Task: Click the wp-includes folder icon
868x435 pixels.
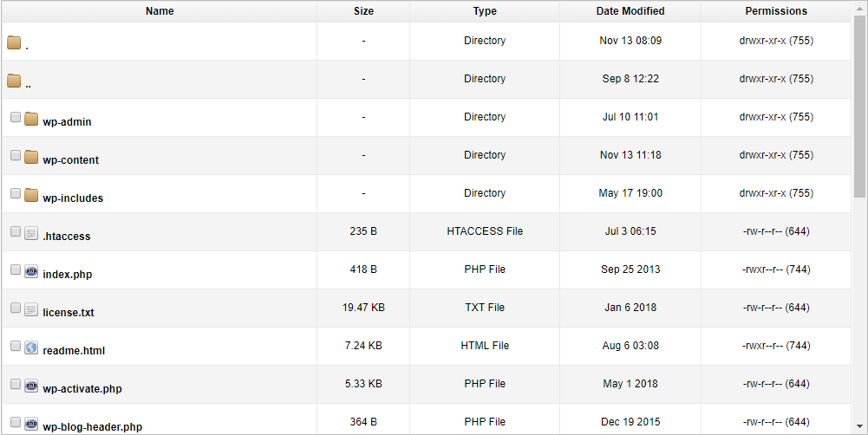Action: point(31,195)
